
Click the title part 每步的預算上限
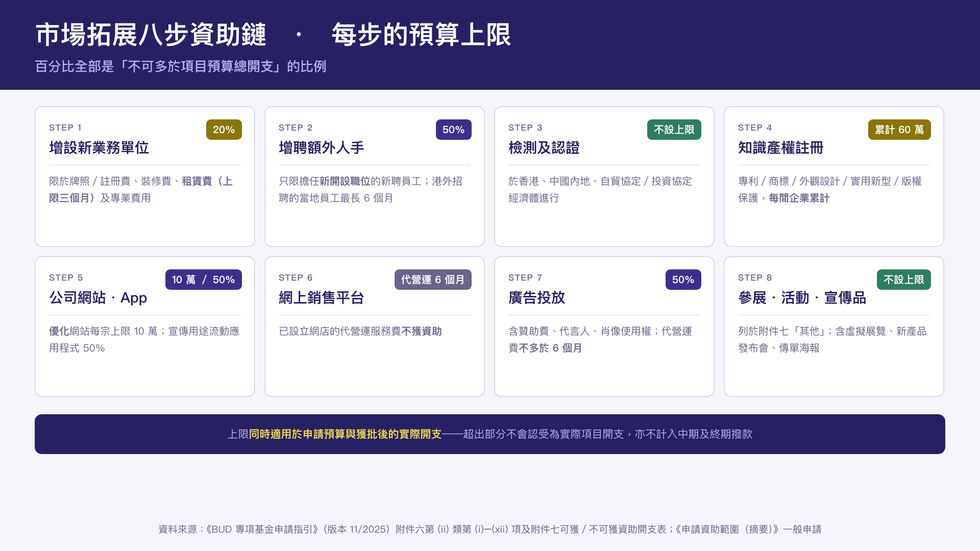pos(421,35)
